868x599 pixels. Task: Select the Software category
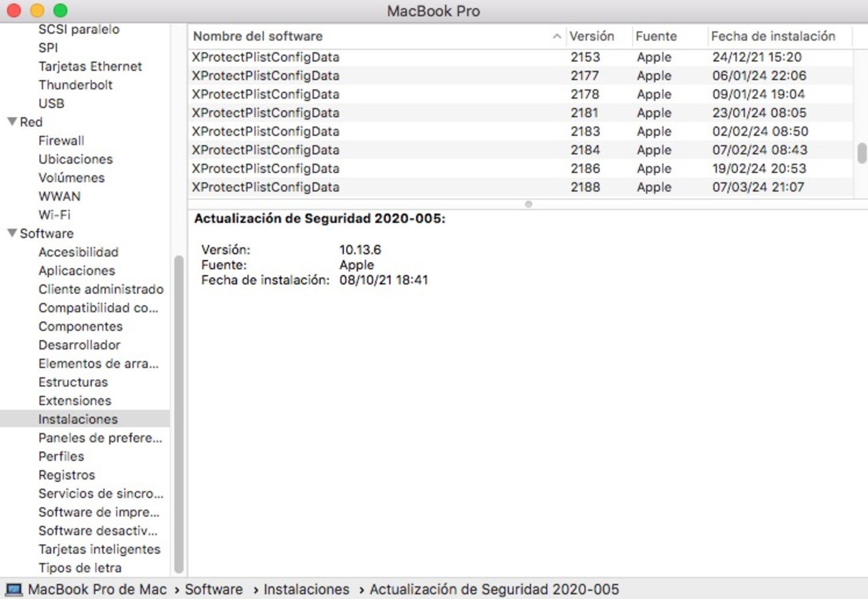(46, 233)
